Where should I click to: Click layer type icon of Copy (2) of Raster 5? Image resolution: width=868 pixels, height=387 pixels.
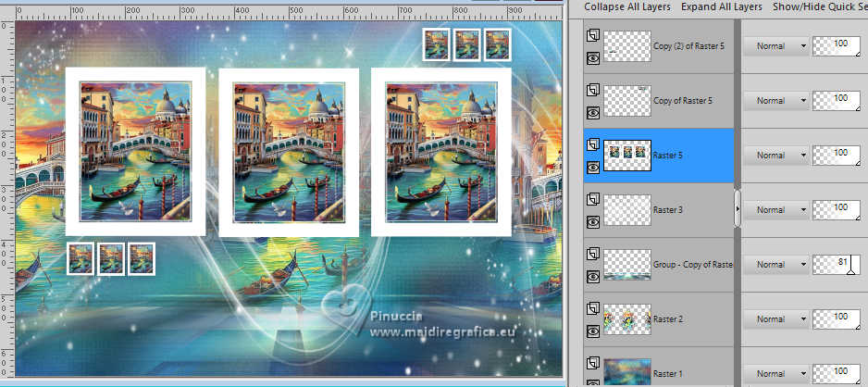coord(592,35)
